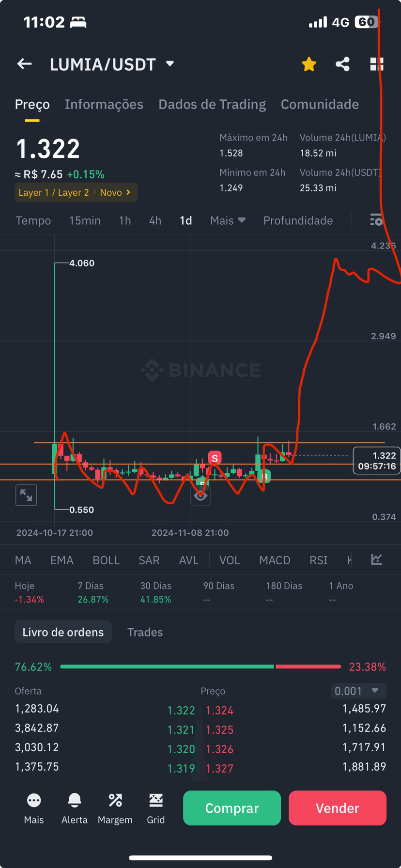Viewport: 401px width, 868px height.
Task: Open the indicators chart icon
Action: (377, 559)
